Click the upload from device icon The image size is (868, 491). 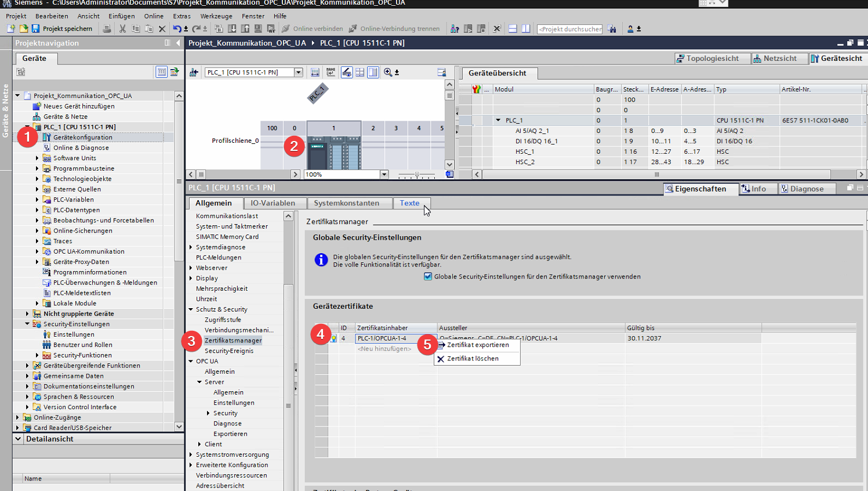click(245, 28)
